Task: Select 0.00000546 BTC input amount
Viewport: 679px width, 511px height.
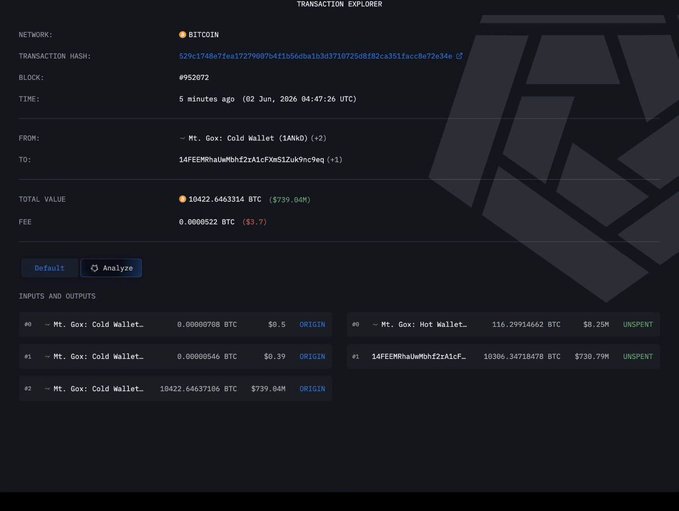Action: tap(207, 356)
